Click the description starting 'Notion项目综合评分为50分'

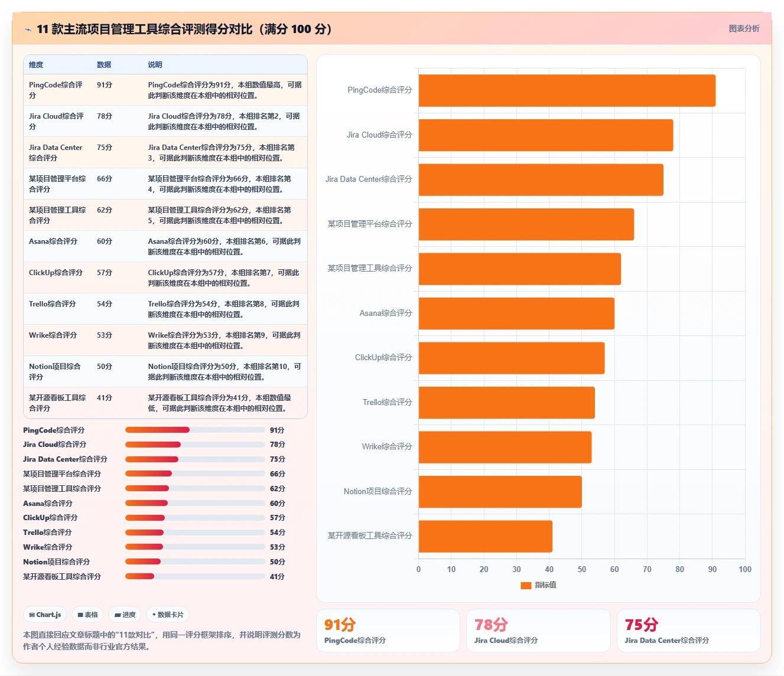(225, 372)
